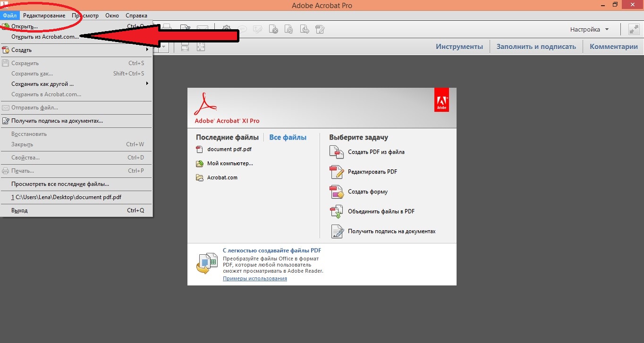The image size is (644, 343).
Task: Click the Create PDF from file icon
Action: click(337, 152)
